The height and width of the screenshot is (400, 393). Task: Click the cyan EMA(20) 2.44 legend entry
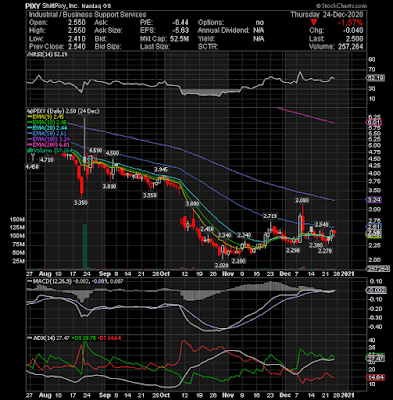[x=47, y=128]
